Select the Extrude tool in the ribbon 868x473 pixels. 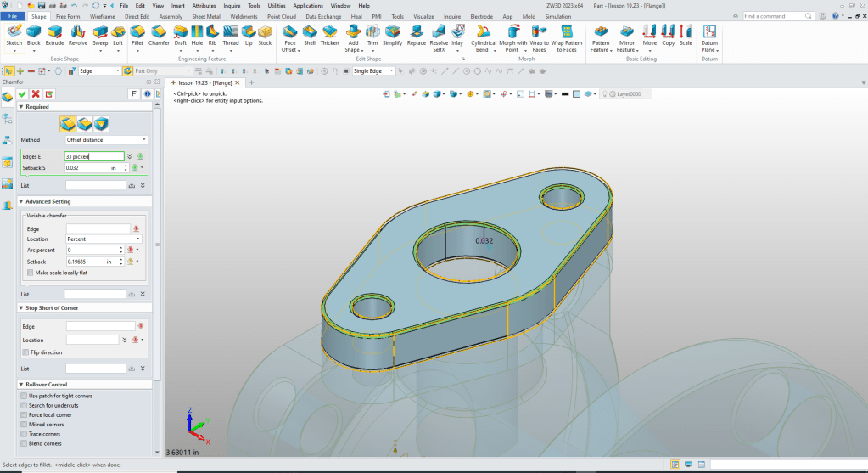point(55,35)
